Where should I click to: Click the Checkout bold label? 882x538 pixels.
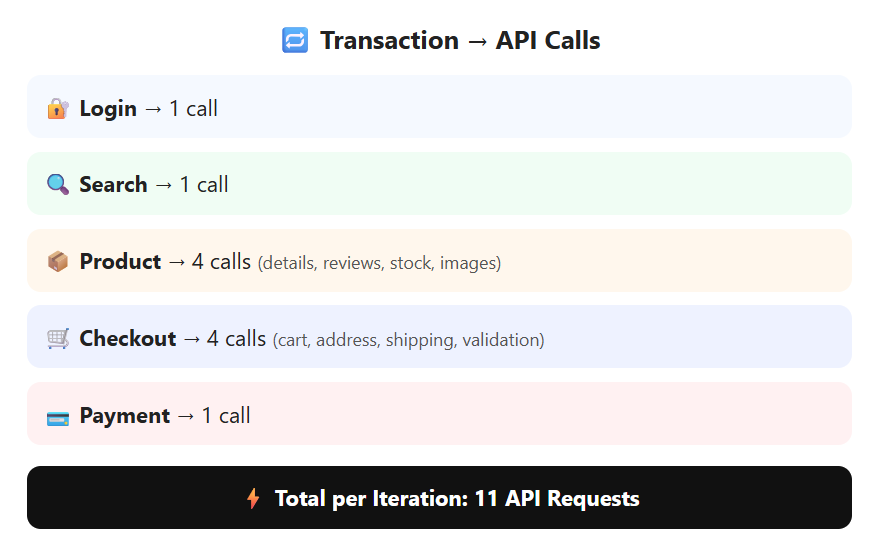(x=128, y=339)
